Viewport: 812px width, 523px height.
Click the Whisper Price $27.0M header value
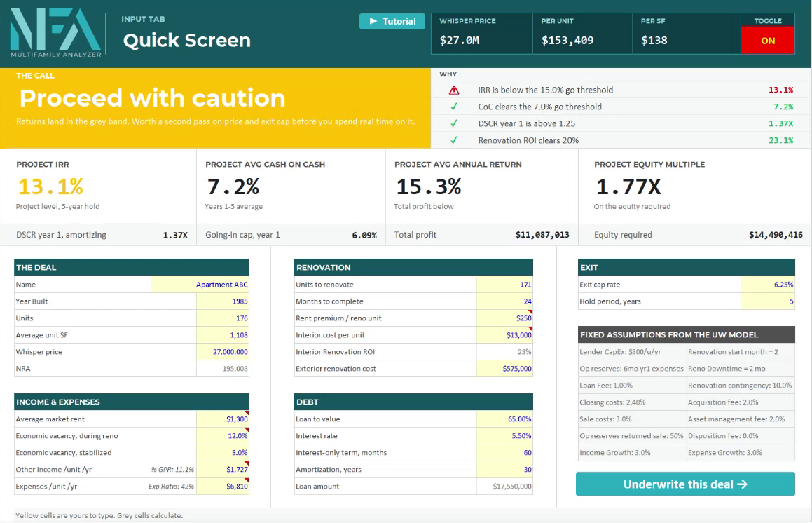coord(460,41)
